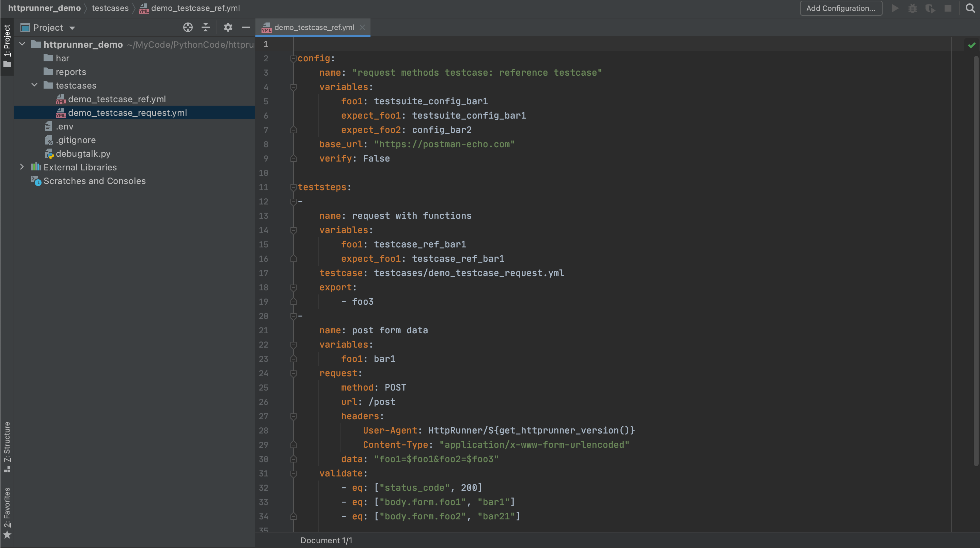Select the debugtalk.py file
The height and width of the screenshot is (548, 980).
coord(78,153)
